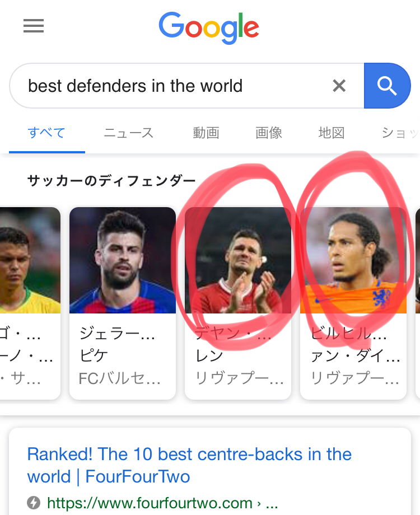Focus the search box containing 'best defenders'
420x515 pixels.
168,86
